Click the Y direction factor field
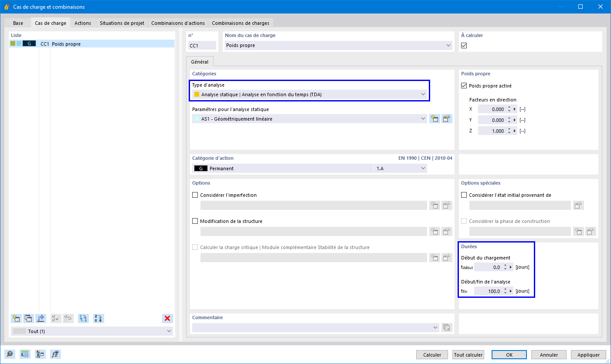Viewport: 611px width, 364px height. tap(492, 120)
